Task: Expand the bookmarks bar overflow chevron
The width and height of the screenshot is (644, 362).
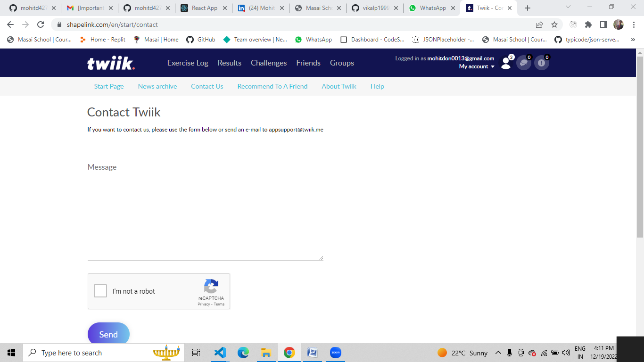Action: coord(633,40)
